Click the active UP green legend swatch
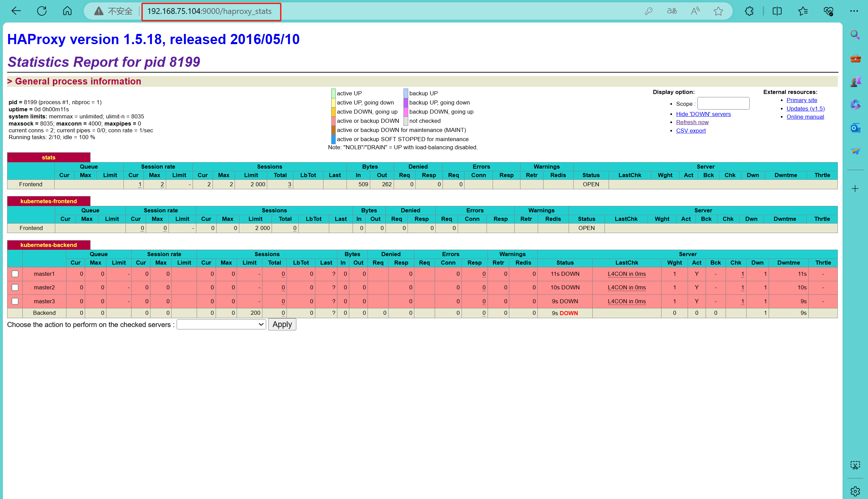 tap(333, 93)
